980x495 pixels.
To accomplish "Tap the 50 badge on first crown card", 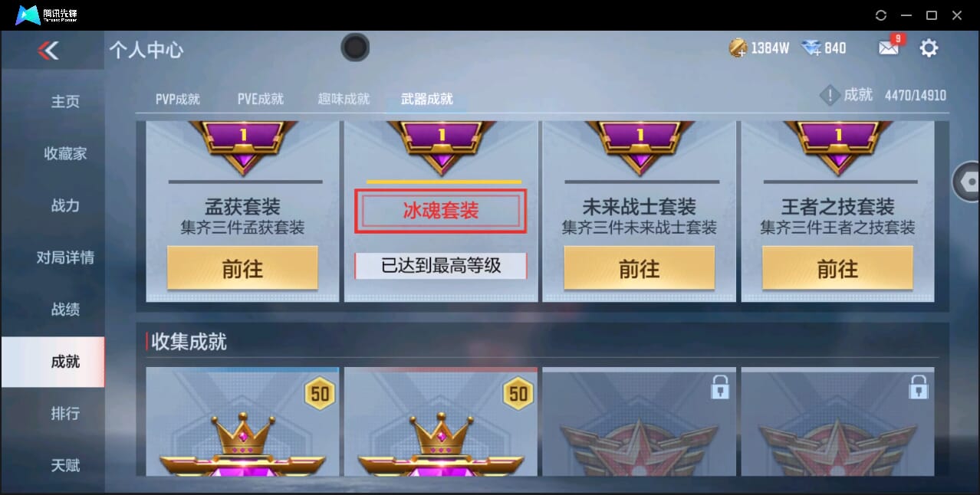I will coord(320,394).
